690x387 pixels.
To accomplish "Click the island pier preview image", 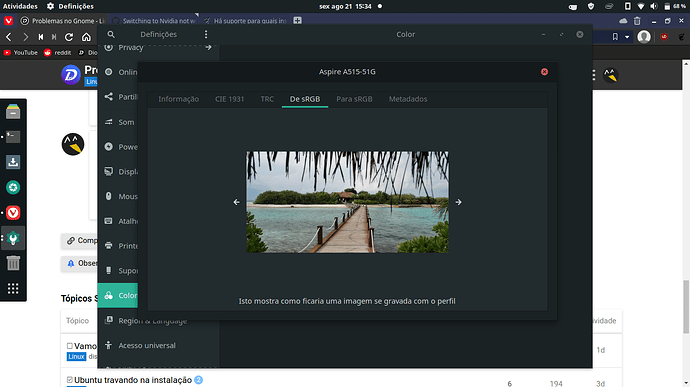I will pyautogui.click(x=348, y=202).
